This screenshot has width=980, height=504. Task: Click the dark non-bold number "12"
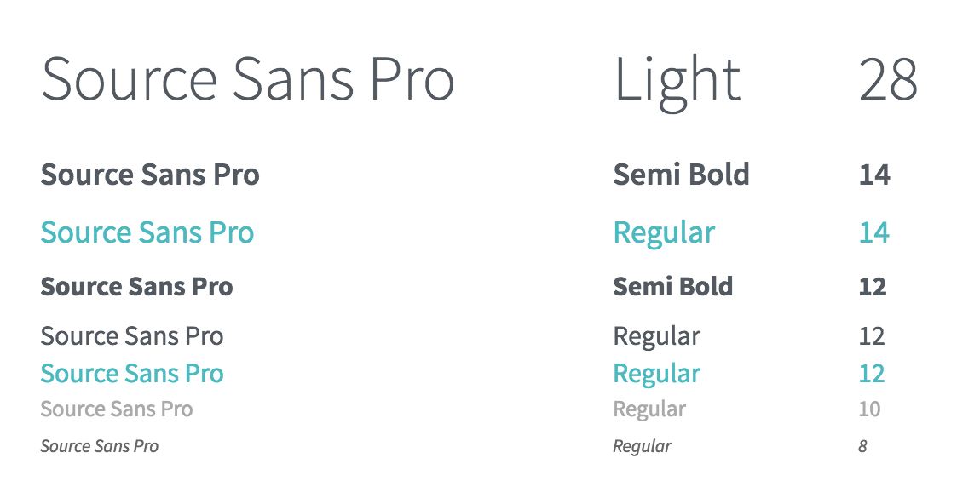tap(872, 336)
